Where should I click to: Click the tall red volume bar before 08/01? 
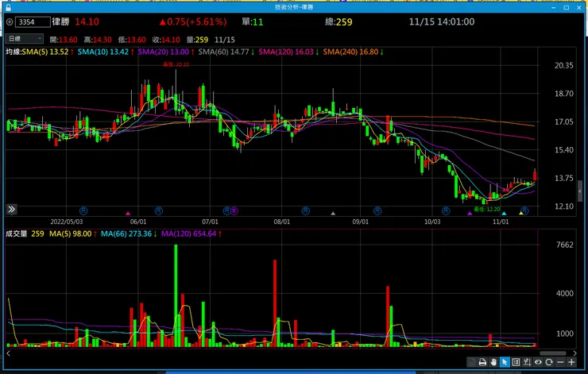(x=275, y=303)
